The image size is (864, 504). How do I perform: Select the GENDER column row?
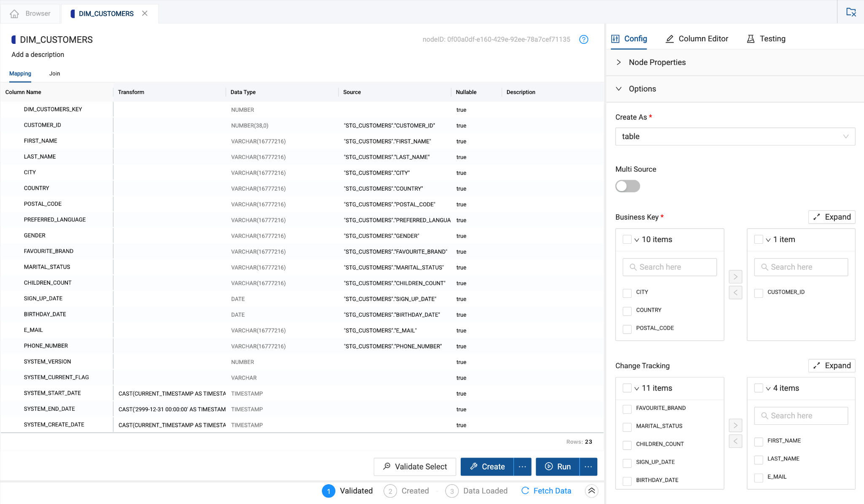click(302, 235)
